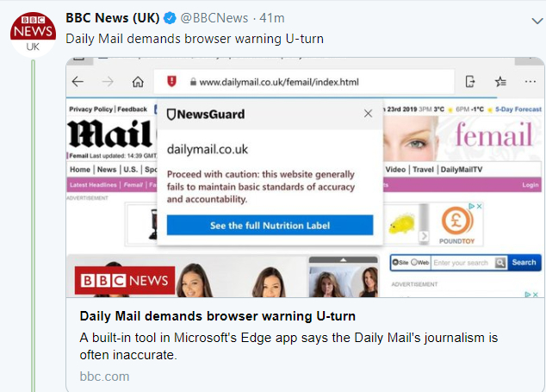This screenshot has height=392, width=546.
Task: Open the Home tab on Daily Mail
Action: 80,170
